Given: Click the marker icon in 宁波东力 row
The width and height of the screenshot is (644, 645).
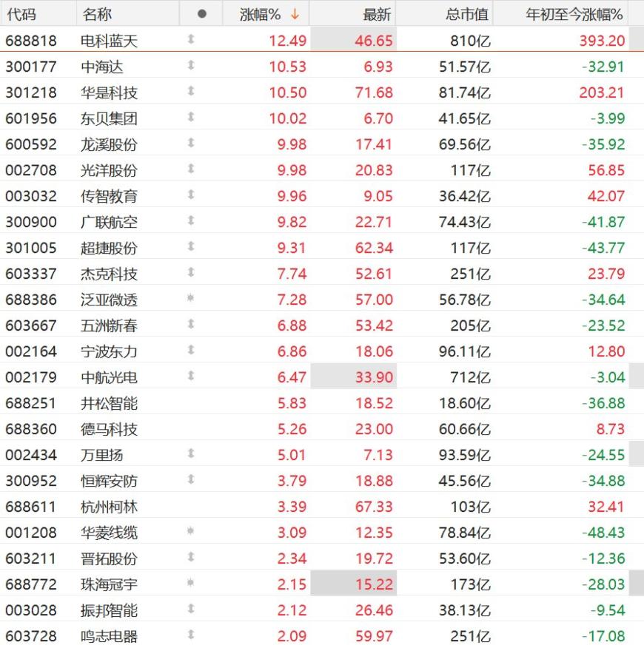Looking at the screenshot, I should point(191,350).
